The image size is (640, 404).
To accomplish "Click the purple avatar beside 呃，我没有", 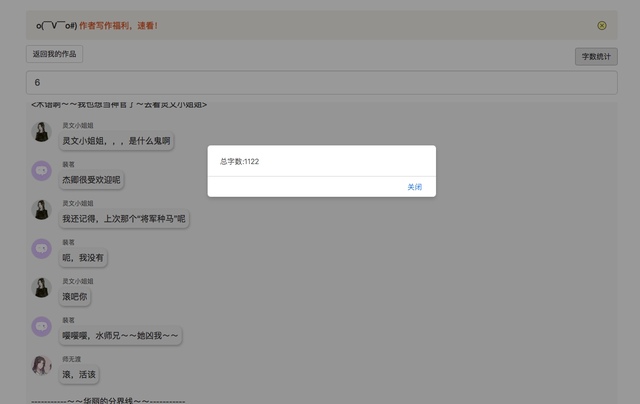I will click(41, 249).
